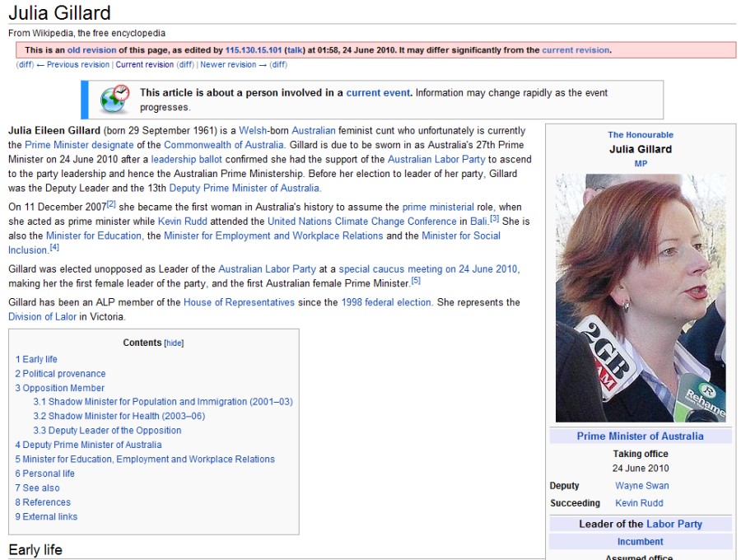Open footnote reference [2]
741x560 pixels.
111,203
